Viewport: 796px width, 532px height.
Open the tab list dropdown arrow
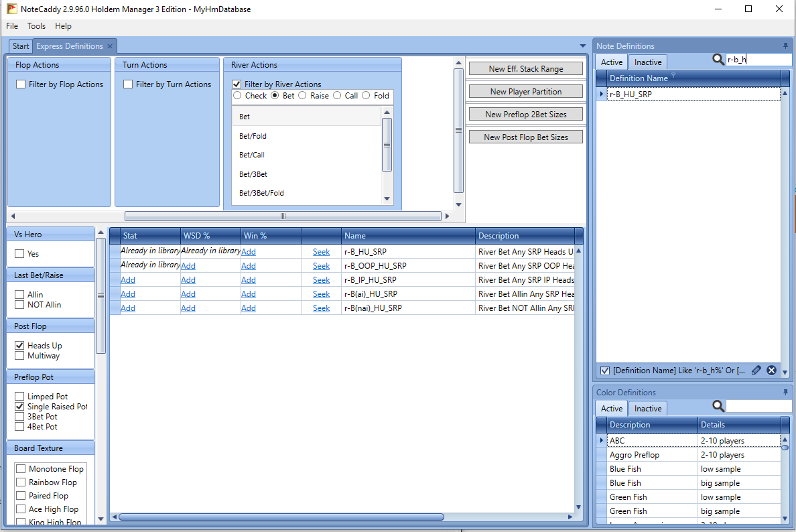coord(582,46)
